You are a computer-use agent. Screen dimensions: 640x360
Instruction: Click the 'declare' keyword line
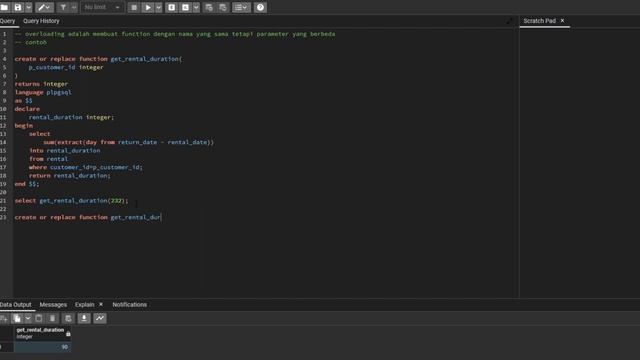pyautogui.click(x=27, y=109)
